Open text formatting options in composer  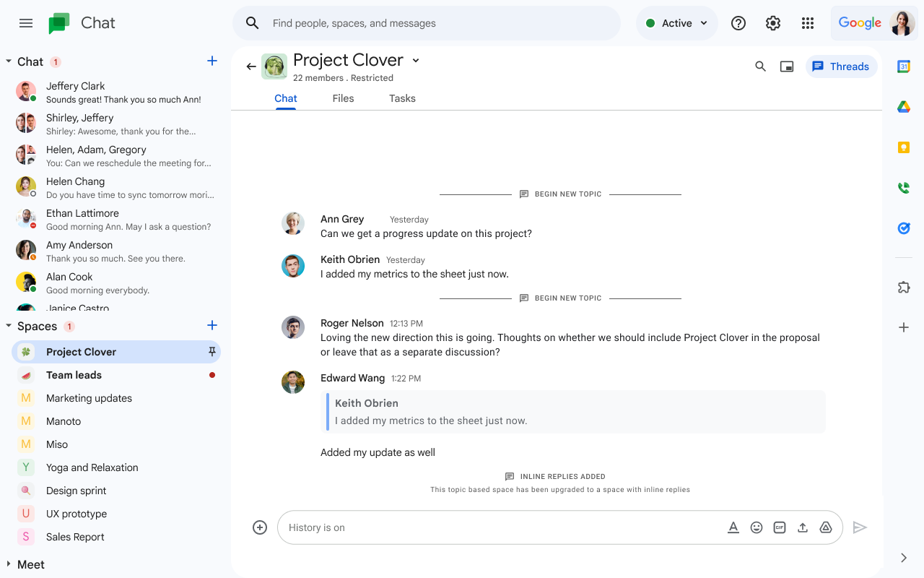point(733,527)
